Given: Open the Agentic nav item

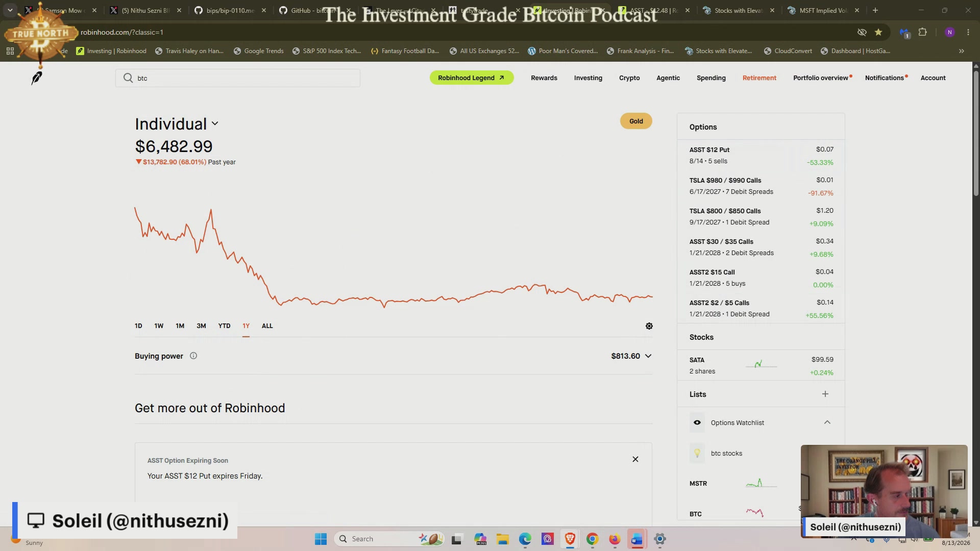Looking at the screenshot, I should coord(668,78).
